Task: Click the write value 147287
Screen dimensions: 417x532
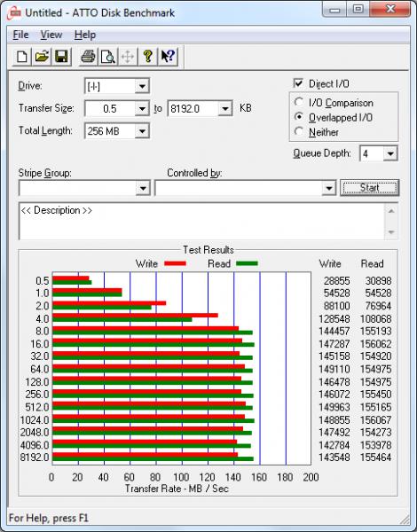Action: [x=334, y=344]
